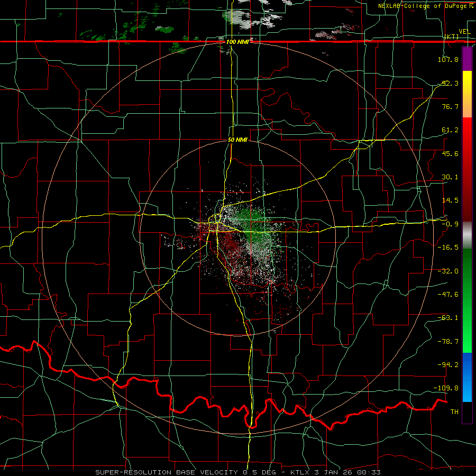The image size is (476, 476).
Task: Click the 30.1 scale value
Action: (450, 177)
